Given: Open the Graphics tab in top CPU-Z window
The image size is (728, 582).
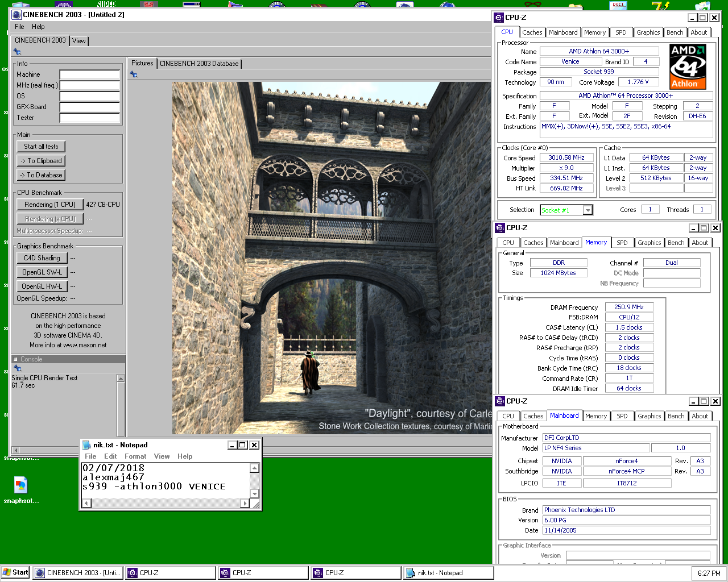Looking at the screenshot, I should (648, 33).
